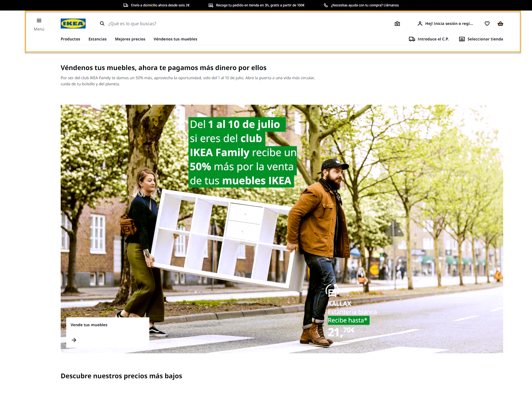Click the delivery truck postcode icon
Viewport: 532px width, 396px height.
click(412, 39)
